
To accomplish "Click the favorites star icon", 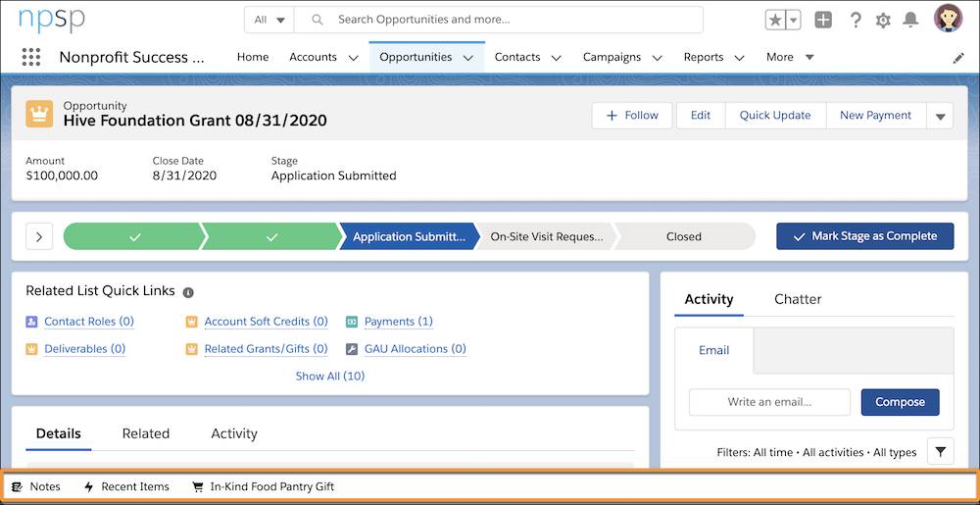I will click(x=775, y=20).
